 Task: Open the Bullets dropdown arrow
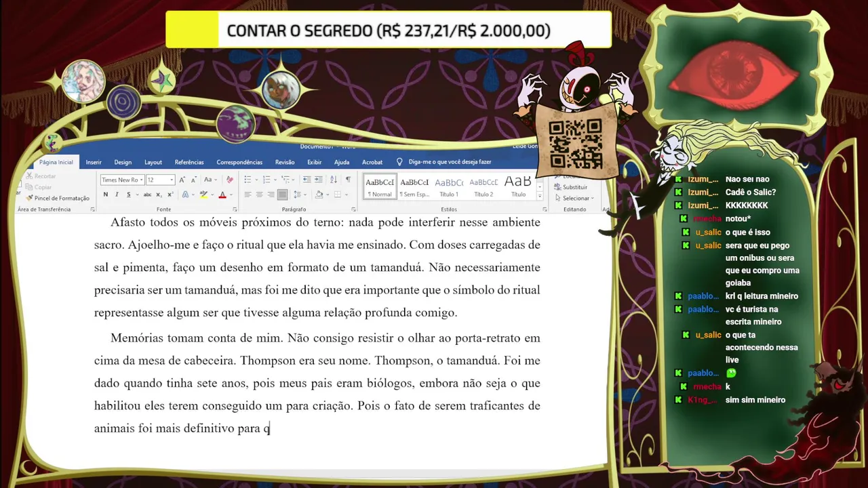[x=256, y=180]
